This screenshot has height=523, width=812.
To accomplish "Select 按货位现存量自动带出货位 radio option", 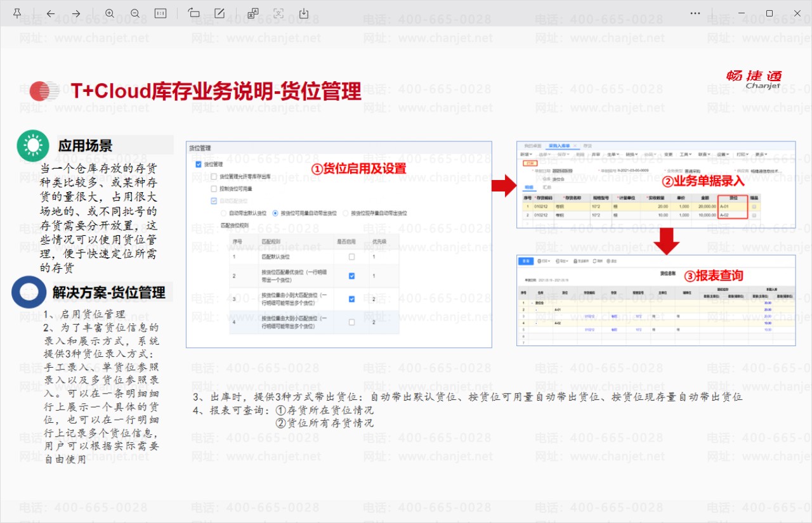I will pyautogui.click(x=346, y=214).
